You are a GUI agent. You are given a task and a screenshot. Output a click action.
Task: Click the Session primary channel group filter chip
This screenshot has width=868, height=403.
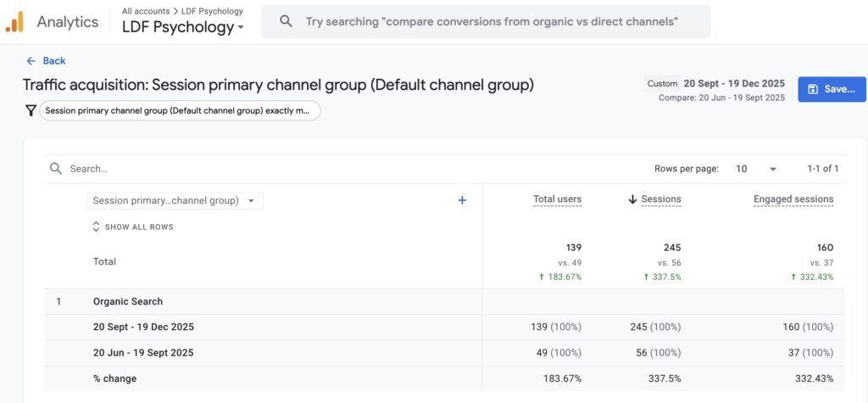click(x=180, y=110)
